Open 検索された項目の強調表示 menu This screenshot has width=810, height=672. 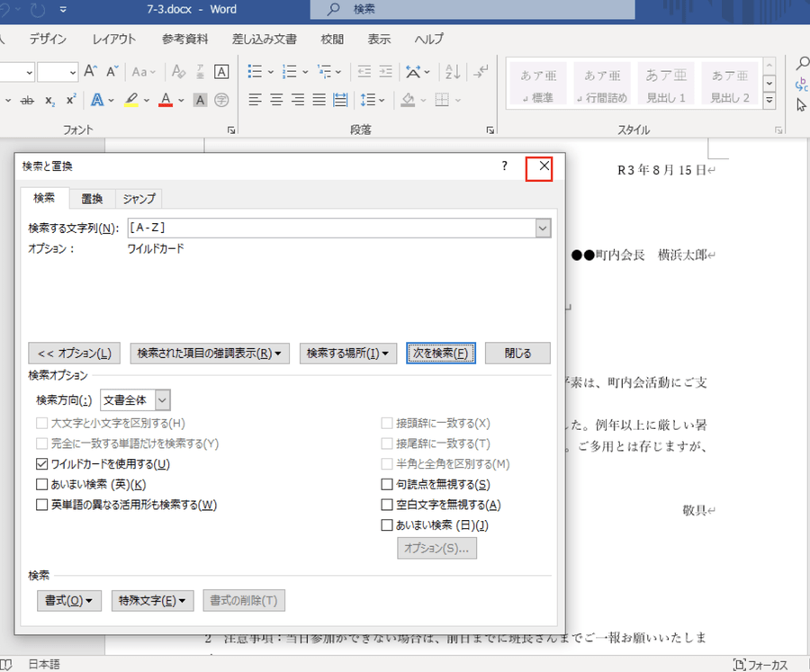click(209, 354)
